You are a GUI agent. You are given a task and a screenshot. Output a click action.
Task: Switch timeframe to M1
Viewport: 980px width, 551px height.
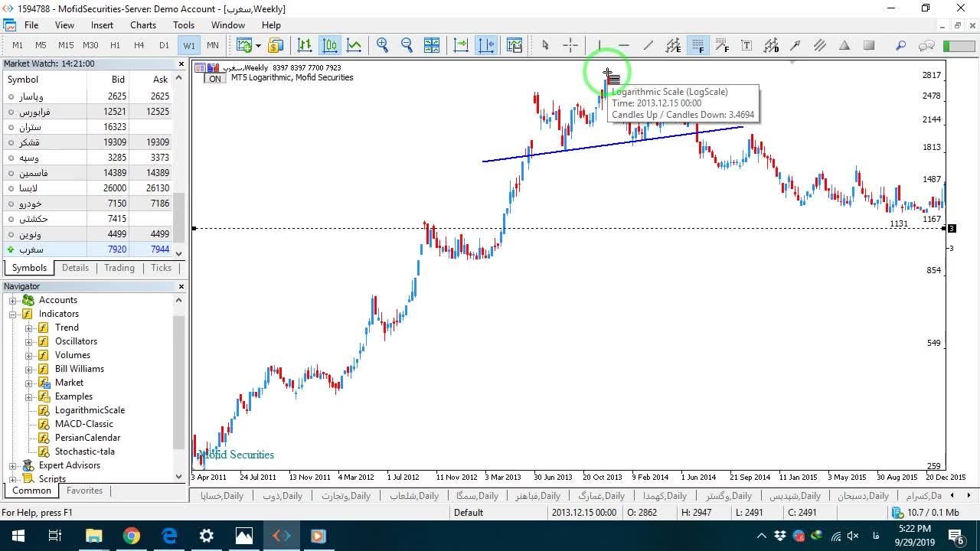point(18,45)
